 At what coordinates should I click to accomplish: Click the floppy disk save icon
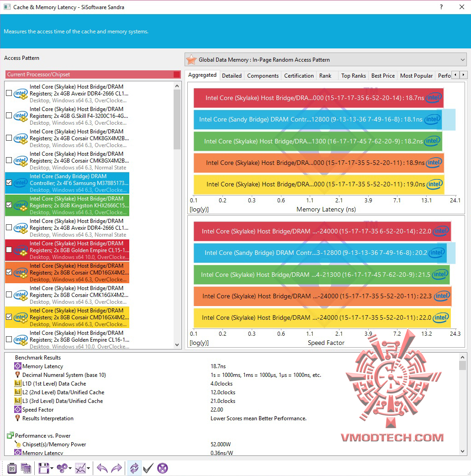tap(43, 468)
